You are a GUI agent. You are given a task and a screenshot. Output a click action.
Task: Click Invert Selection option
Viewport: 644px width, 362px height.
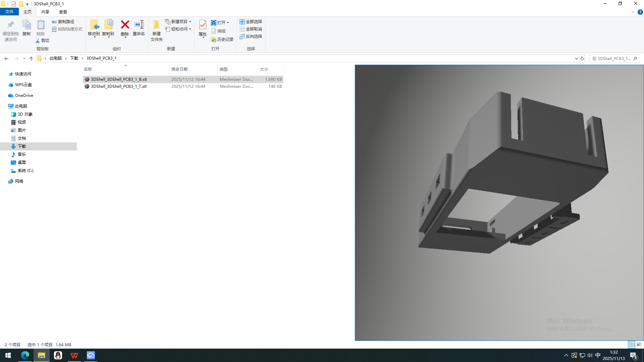pos(251,37)
